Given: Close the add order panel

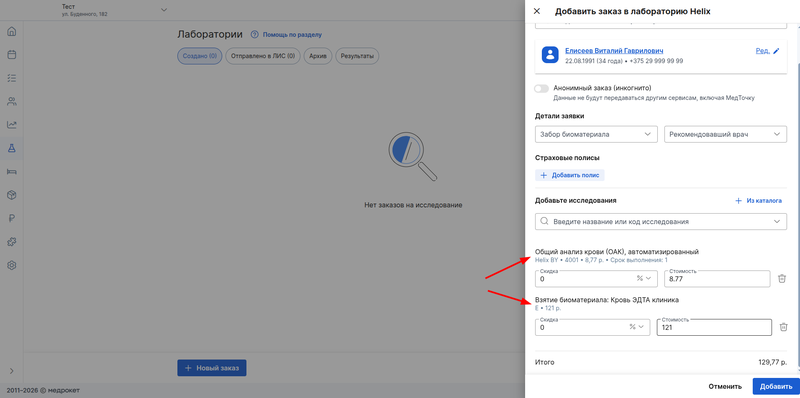Looking at the screenshot, I should [536, 11].
